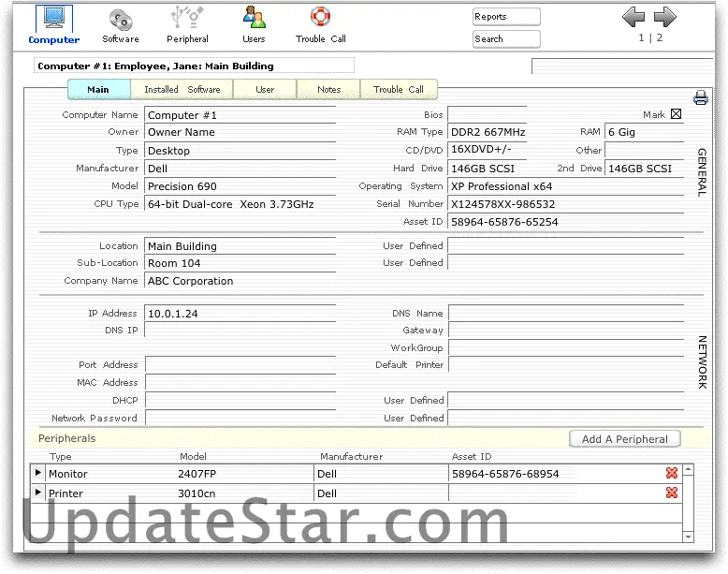
Task: Click peripherals list scroll down arrow
Action: click(688, 537)
